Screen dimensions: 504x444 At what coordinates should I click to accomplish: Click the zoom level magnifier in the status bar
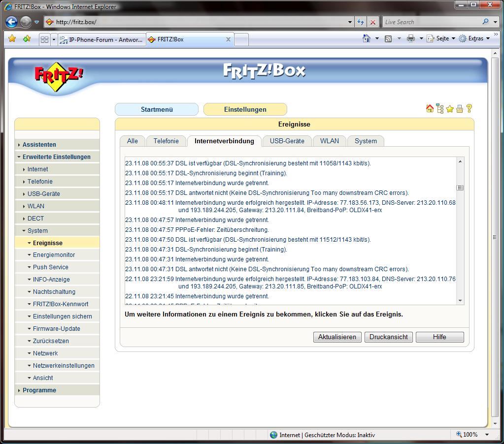click(x=459, y=434)
